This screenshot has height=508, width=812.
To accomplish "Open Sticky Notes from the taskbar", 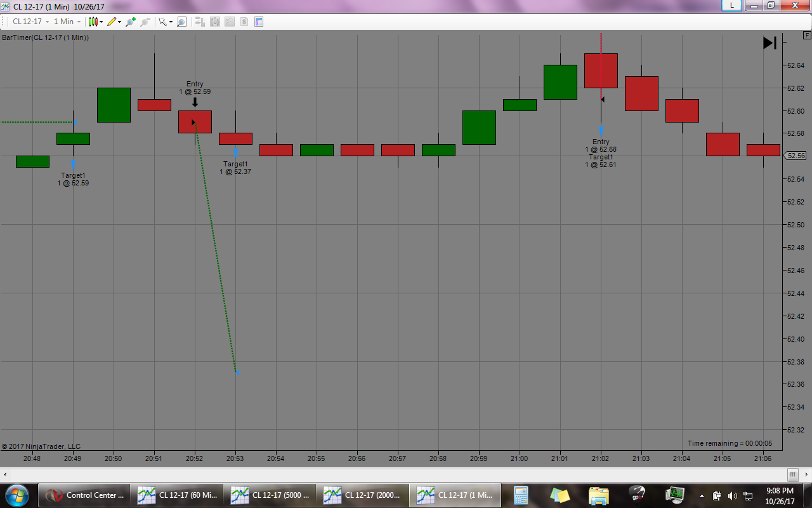I will pos(560,495).
